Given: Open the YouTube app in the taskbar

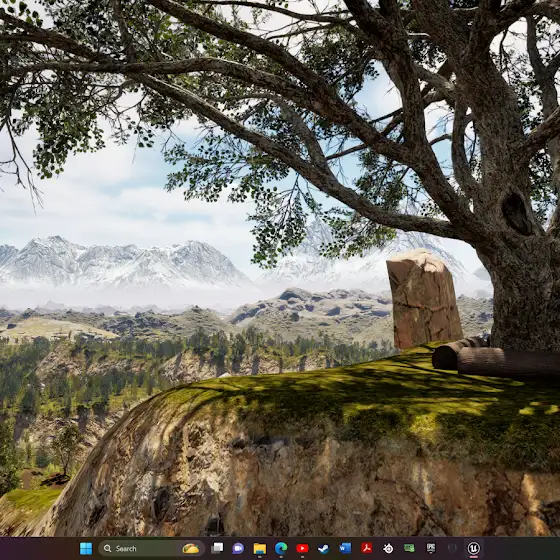Looking at the screenshot, I should click(302, 548).
